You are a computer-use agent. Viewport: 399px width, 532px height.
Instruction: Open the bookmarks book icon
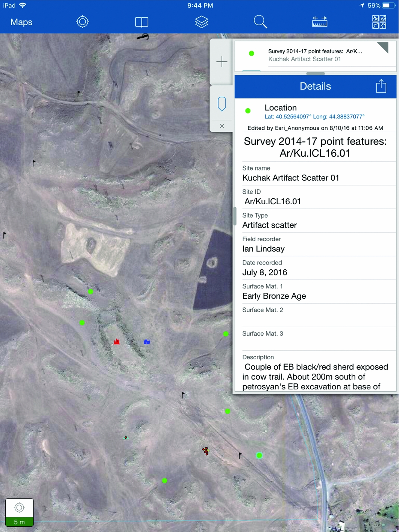pos(141,22)
